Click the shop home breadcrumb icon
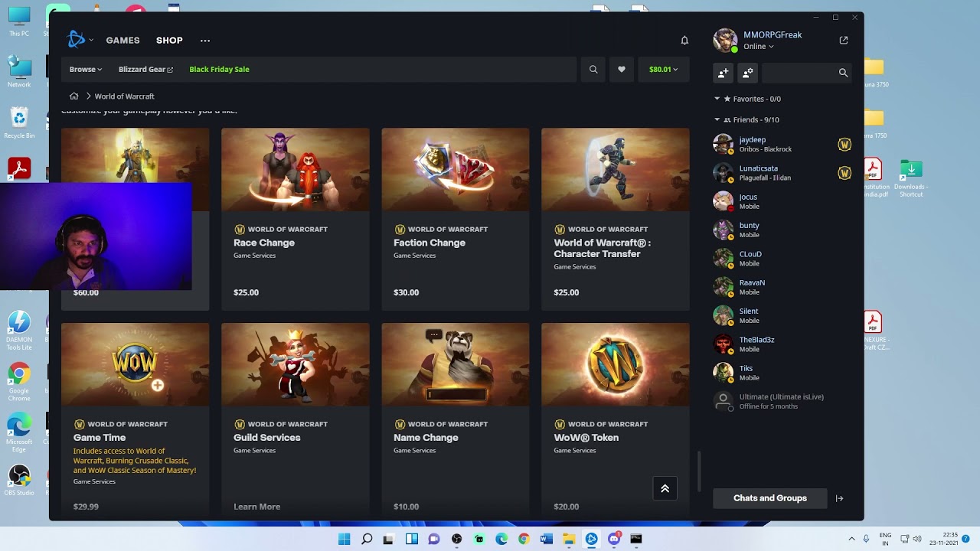980x551 pixels. click(74, 96)
